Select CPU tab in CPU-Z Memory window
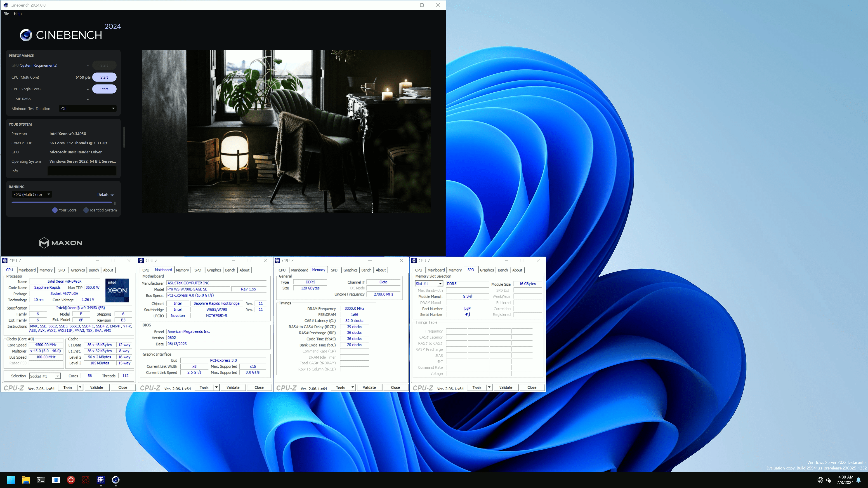The height and width of the screenshot is (488, 868). coord(282,270)
